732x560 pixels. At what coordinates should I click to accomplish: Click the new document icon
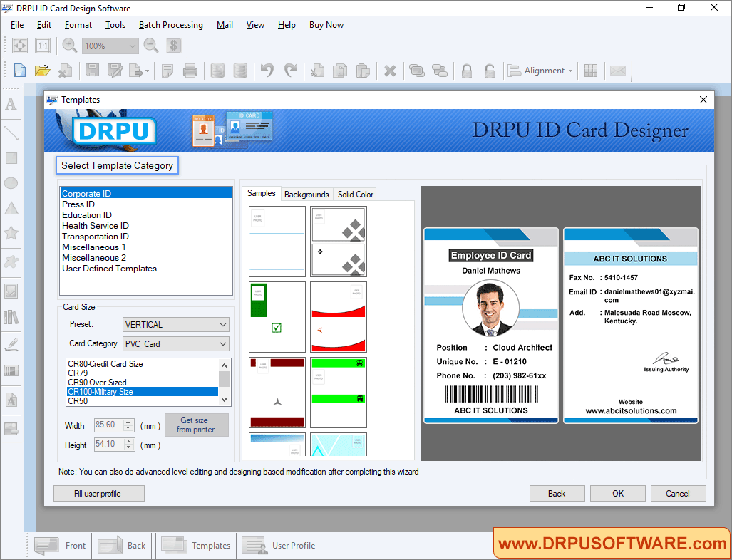click(20, 71)
